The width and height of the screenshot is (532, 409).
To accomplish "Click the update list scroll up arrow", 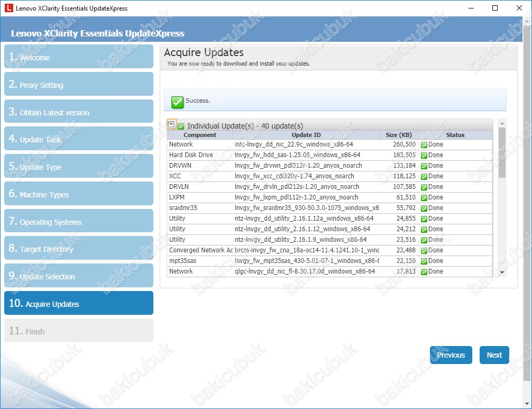I will tap(502, 123).
